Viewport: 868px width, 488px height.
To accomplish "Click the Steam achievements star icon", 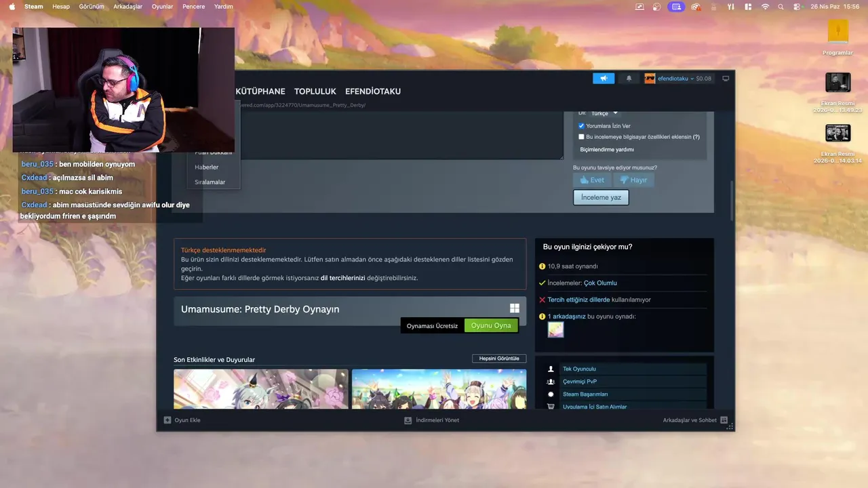I will click(551, 394).
